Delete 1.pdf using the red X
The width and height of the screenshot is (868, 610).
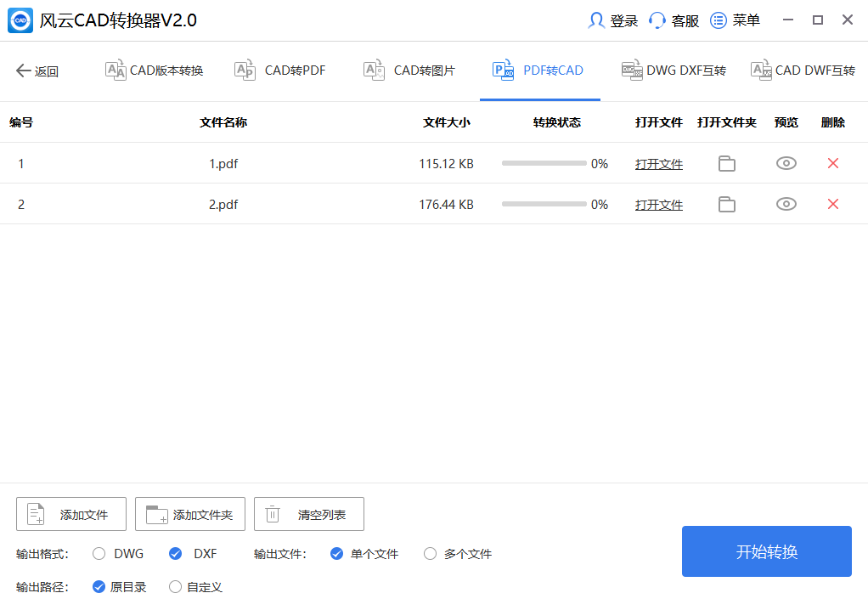(832, 164)
